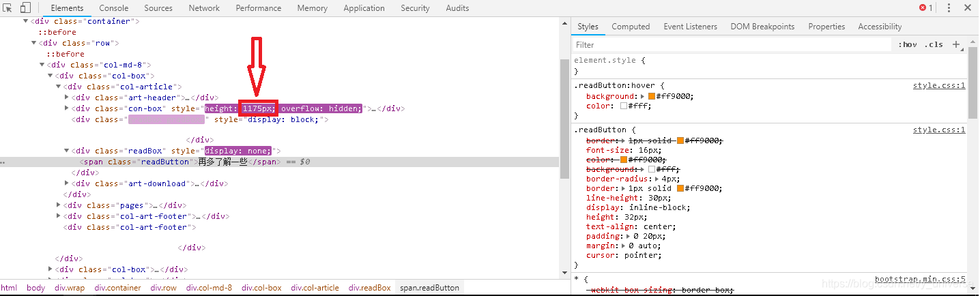Open the active border #ff9000 color swatch
This screenshot has height=296, width=980.
coord(680,188)
